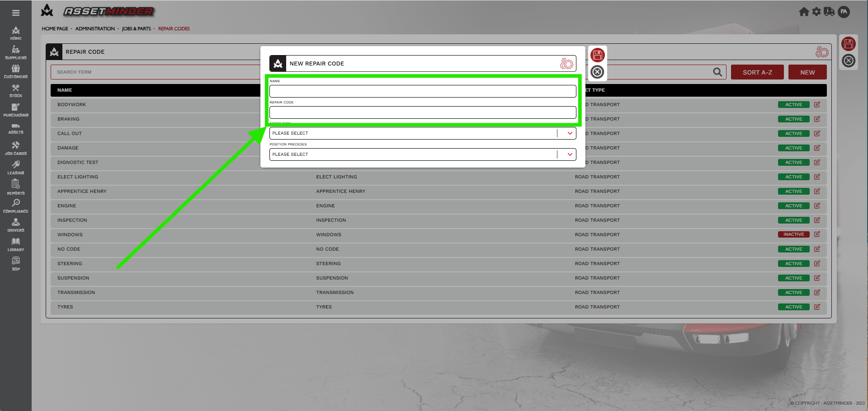The height and width of the screenshot is (411, 868).
Task: Open settings via the gear icon in header
Action: click(816, 12)
